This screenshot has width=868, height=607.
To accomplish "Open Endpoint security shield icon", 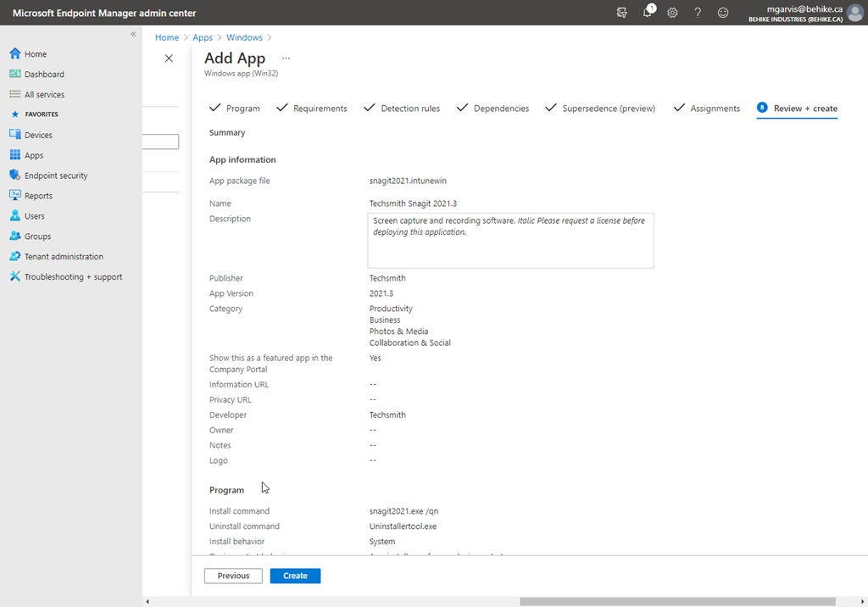I will coord(14,175).
